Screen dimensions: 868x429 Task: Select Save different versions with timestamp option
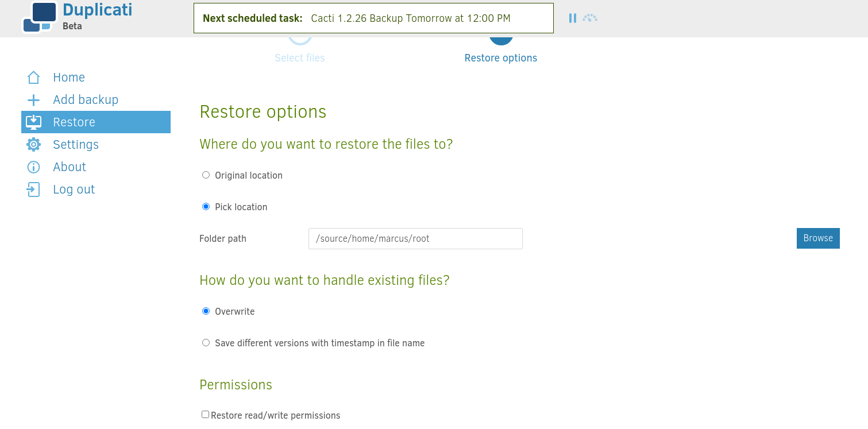(206, 343)
